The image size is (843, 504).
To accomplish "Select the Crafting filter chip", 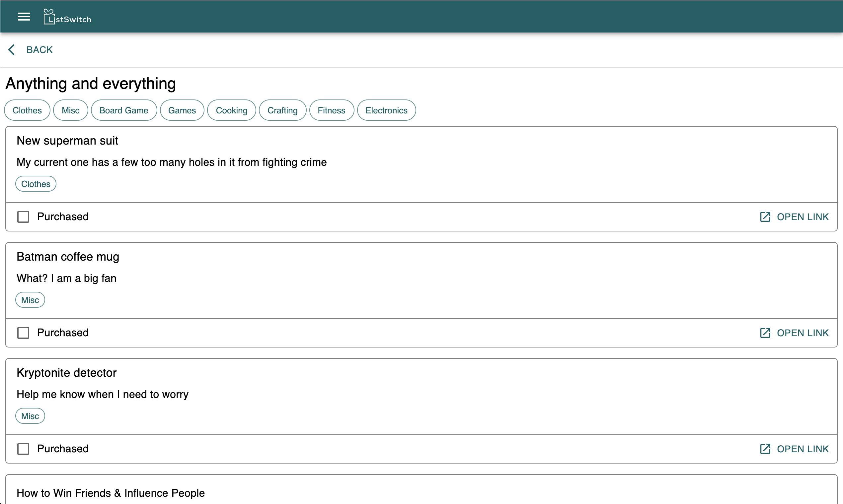I will (x=282, y=110).
